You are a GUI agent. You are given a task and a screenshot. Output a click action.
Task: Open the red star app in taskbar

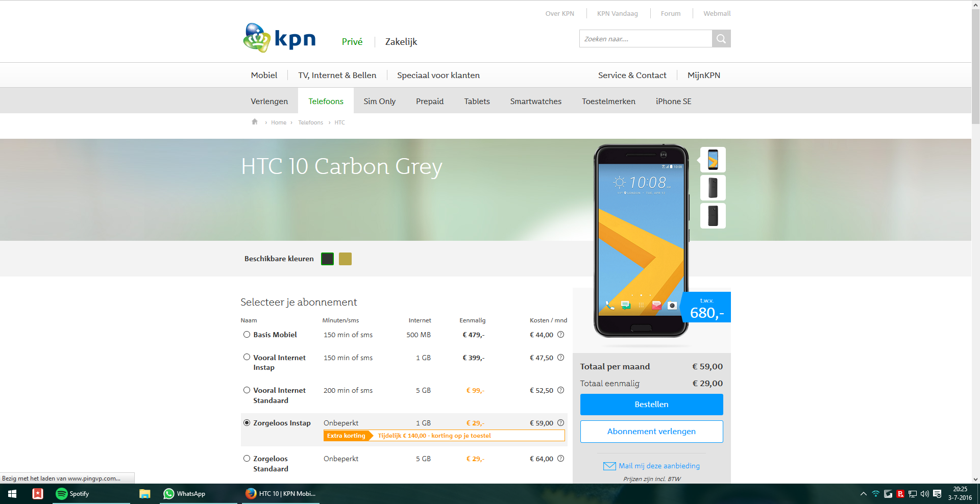click(38, 494)
